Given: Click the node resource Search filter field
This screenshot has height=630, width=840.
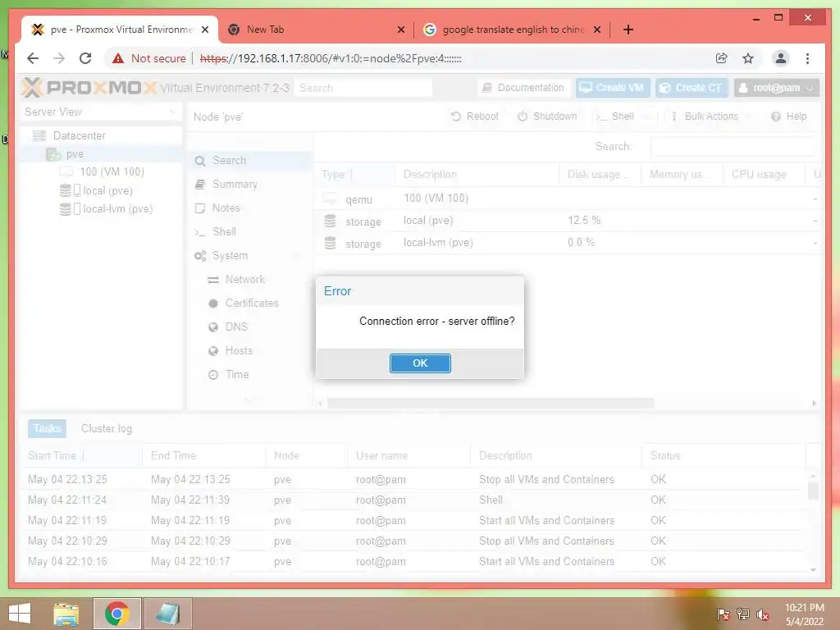Looking at the screenshot, I should (733, 146).
